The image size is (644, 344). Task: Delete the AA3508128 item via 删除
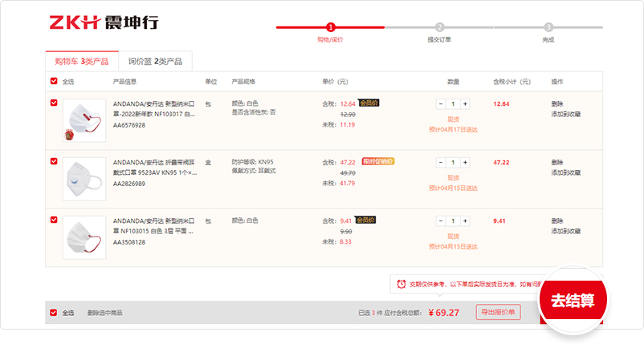pos(557,221)
